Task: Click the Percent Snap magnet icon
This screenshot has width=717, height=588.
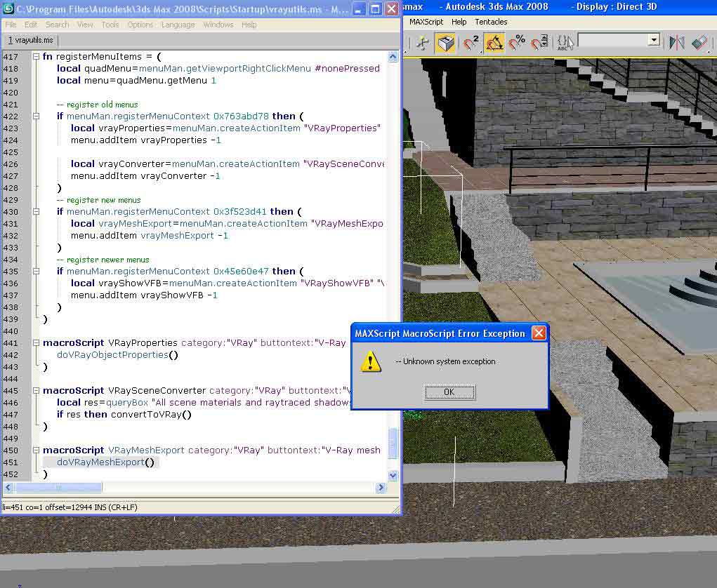Action: pos(517,43)
